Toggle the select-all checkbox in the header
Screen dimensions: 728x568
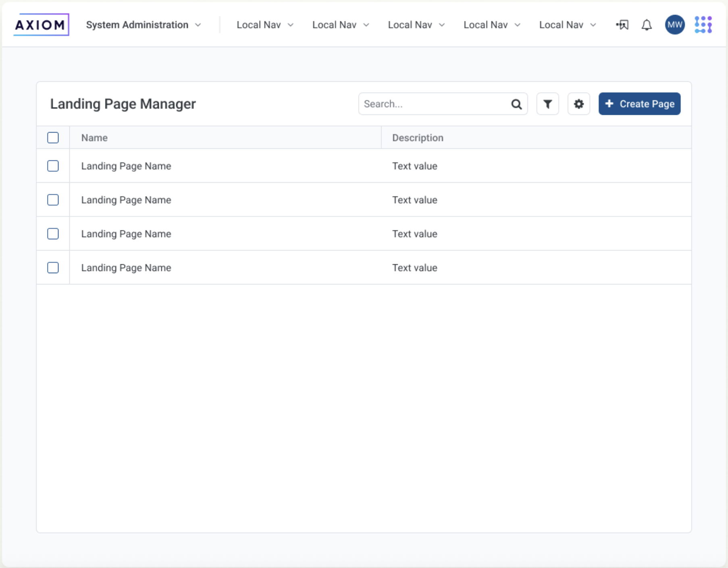(53, 137)
